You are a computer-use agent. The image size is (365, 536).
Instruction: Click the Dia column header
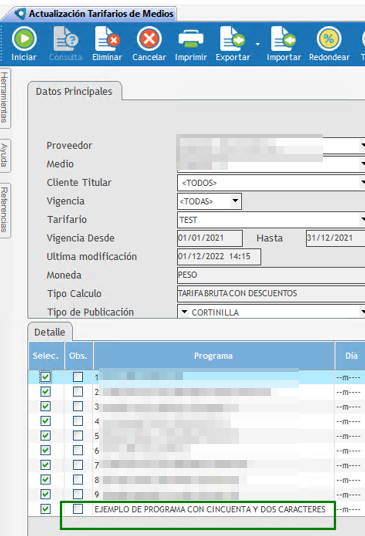point(351,356)
